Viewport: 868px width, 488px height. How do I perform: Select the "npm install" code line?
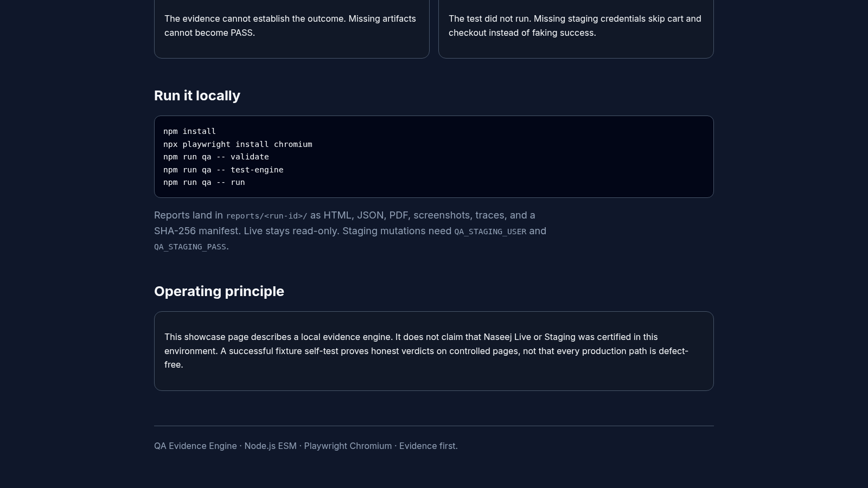189,131
